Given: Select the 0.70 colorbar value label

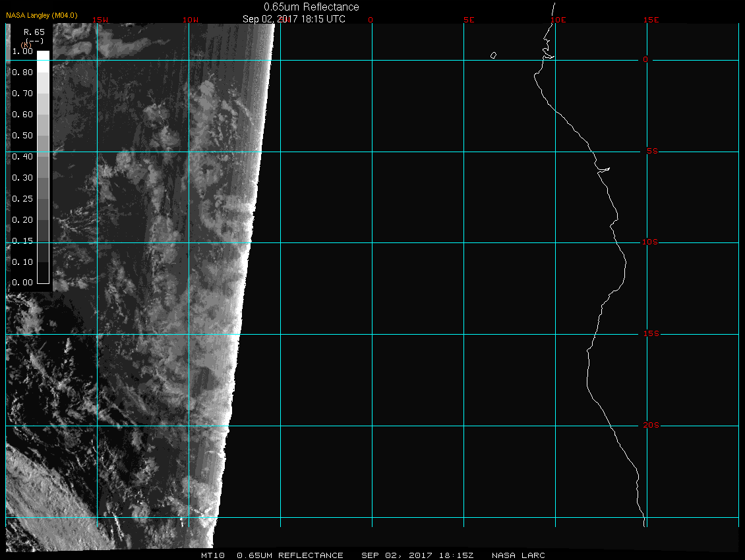Looking at the screenshot, I should 22,93.
